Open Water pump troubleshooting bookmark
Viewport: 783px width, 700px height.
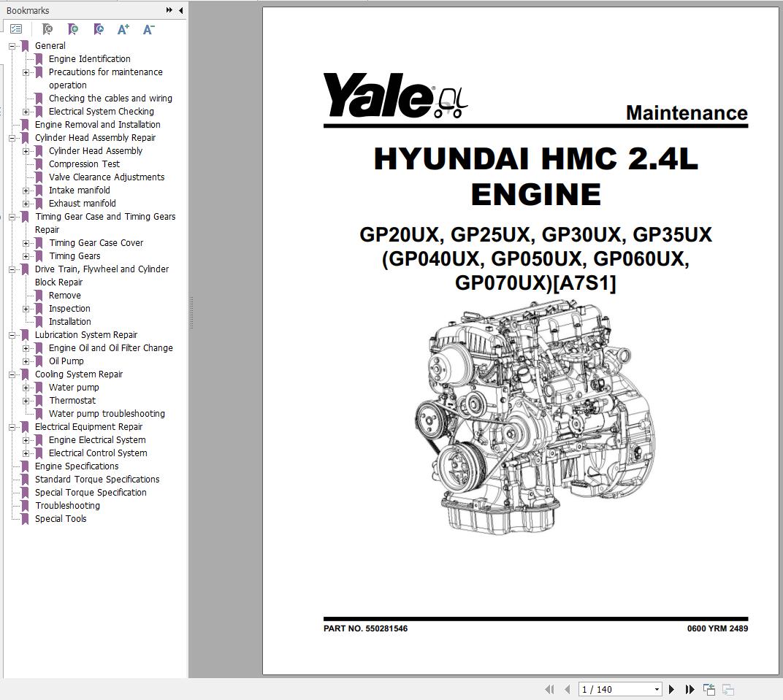[x=107, y=414]
